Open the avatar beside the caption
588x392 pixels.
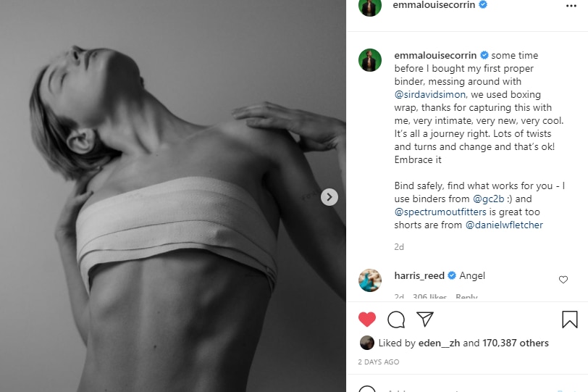pos(370,60)
